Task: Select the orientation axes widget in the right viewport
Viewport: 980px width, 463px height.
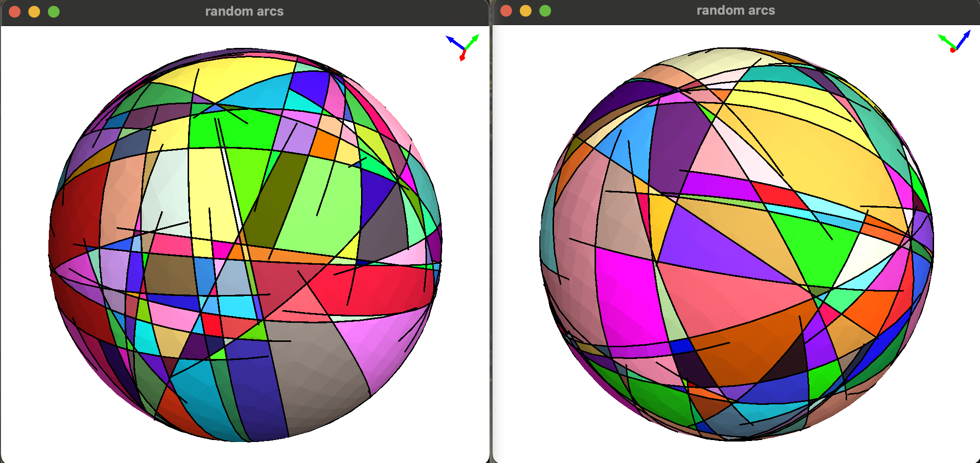Action: coord(954,44)
